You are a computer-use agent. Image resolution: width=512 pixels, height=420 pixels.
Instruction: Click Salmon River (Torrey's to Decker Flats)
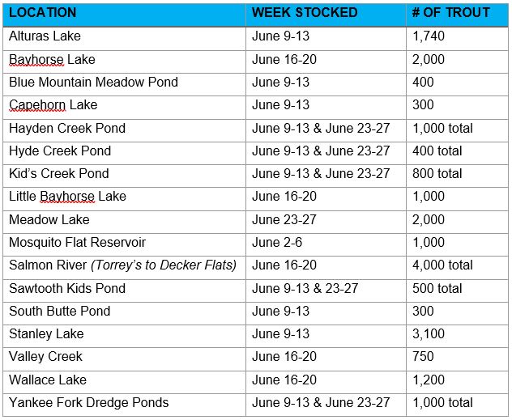click(x=122, y=265)
